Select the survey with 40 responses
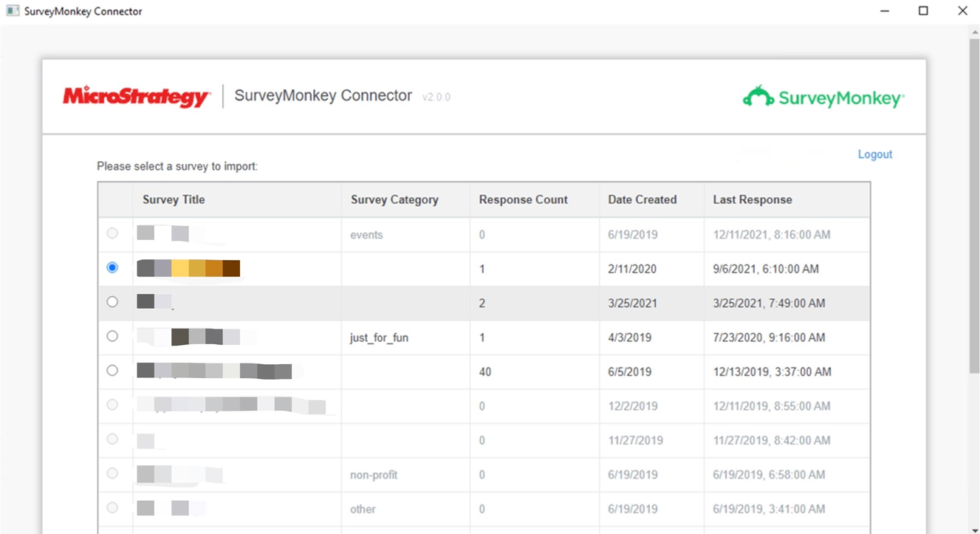980x534 pixels. [x=112, y=370]
